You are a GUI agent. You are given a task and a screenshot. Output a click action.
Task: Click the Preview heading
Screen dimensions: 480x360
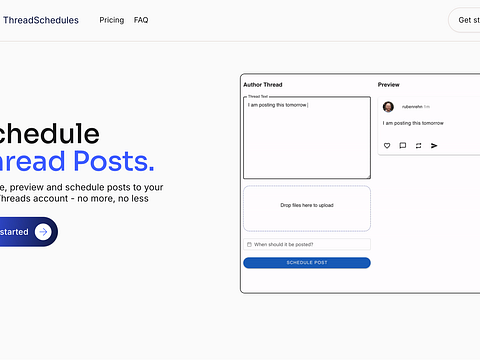pos(389,85)
